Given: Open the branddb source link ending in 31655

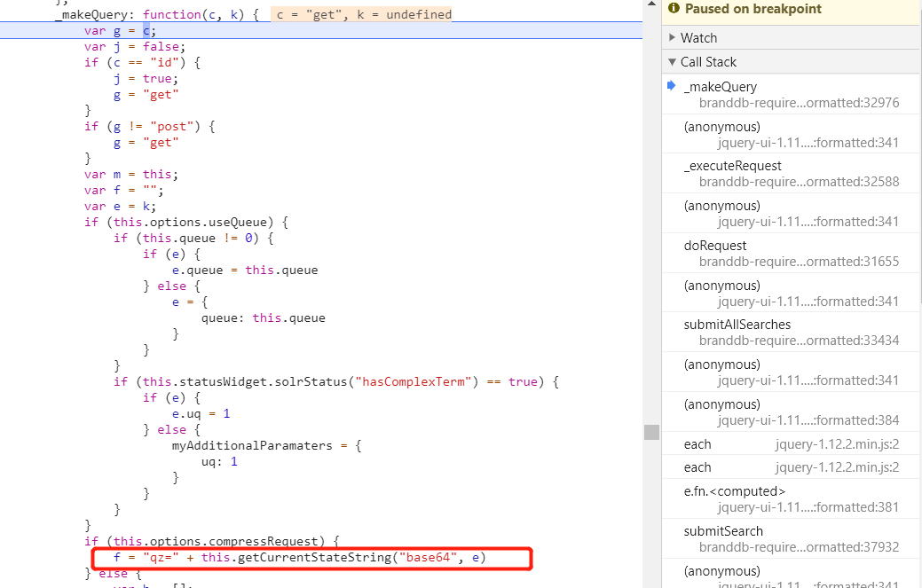Looking at the screenshot, I should (x=799, y=262).
